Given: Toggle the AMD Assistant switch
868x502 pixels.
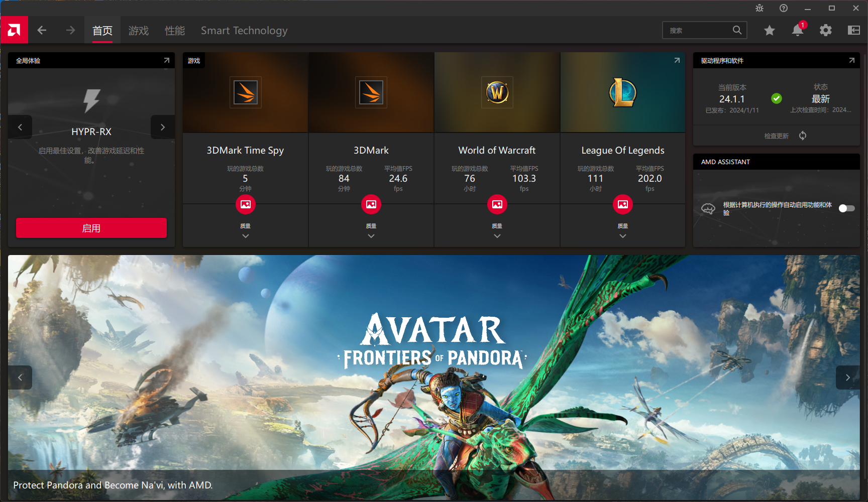Looking at the screenshot, I should [x=846, y=208].
